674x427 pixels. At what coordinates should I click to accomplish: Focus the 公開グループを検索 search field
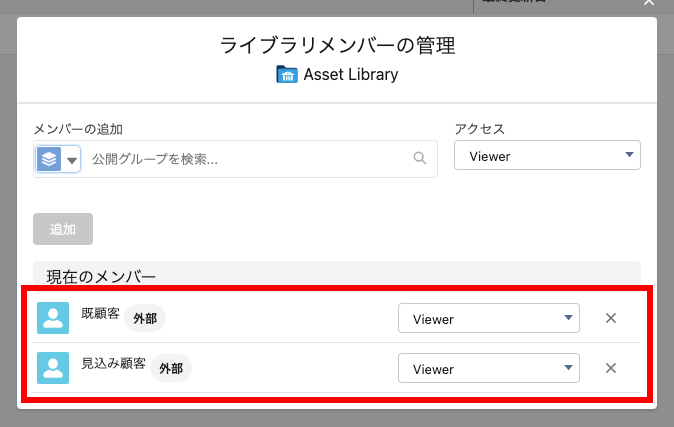(248, 158)
